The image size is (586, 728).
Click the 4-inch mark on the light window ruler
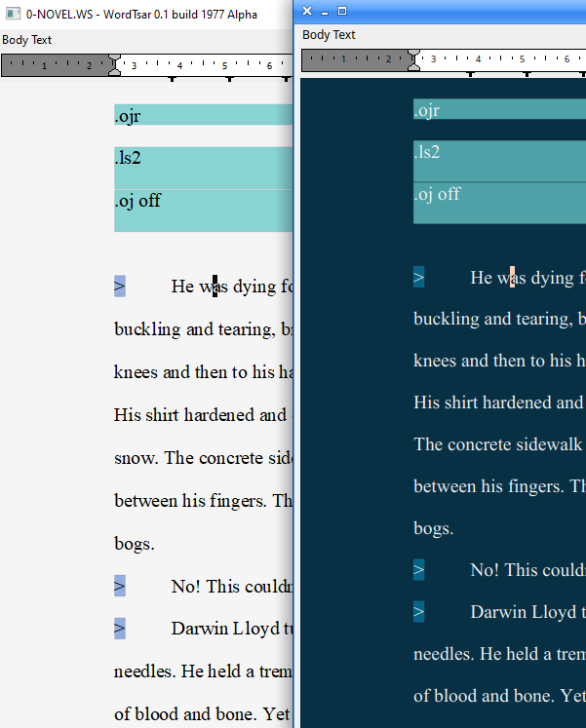[x=178, y=65]
